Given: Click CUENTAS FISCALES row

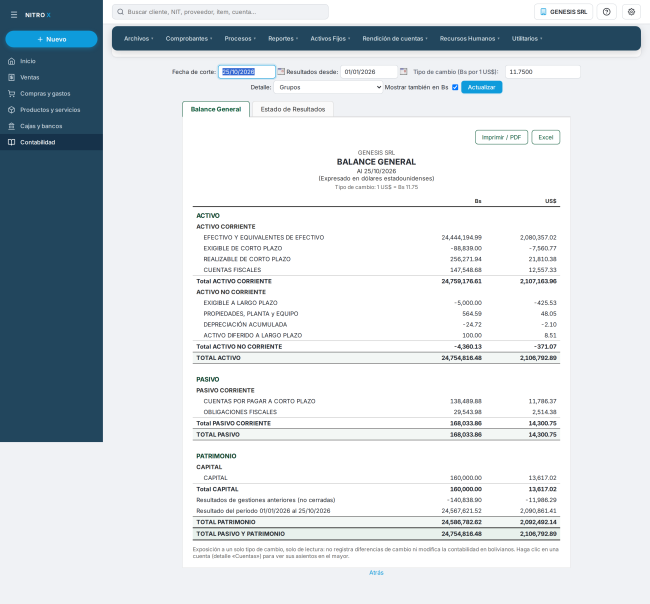Looking at the screenshot, I should click(x=376, y=270).
